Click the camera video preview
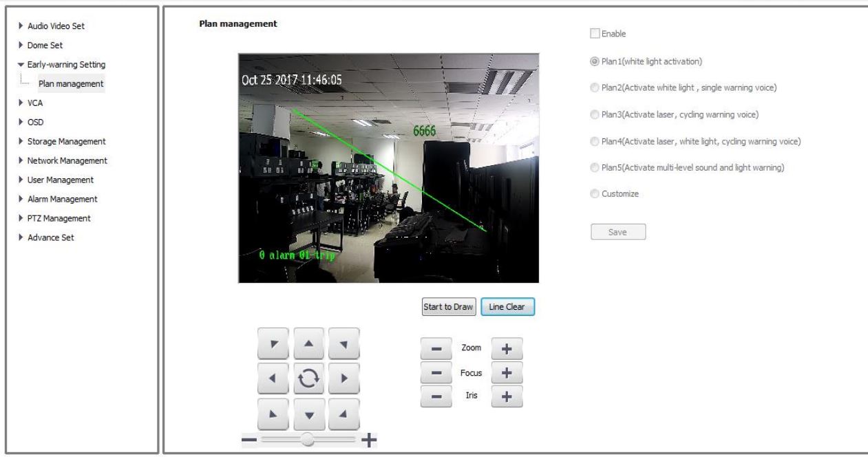Screen dimensions: 868x457 pos(388,168)
